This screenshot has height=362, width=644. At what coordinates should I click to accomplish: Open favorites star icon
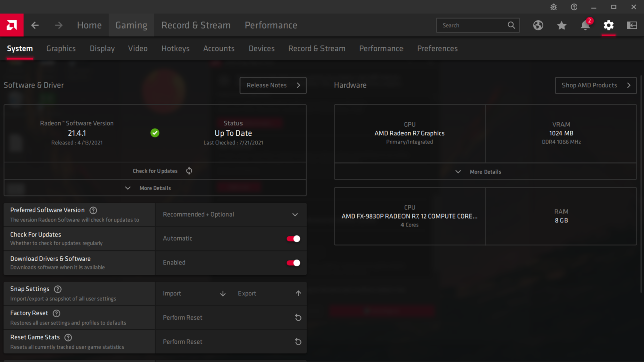coord(562,25)
